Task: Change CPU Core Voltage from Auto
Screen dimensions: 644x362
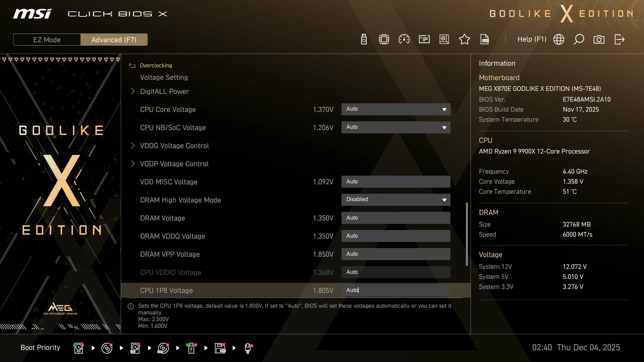Action: click(x=396, y=109)
